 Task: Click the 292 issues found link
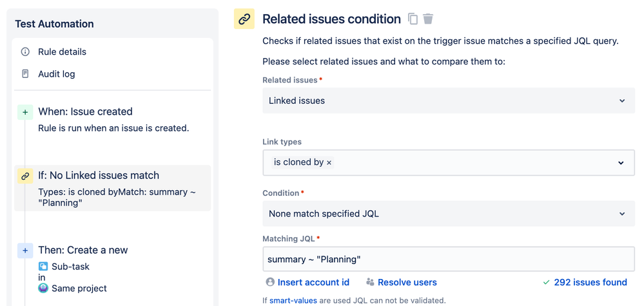pos(590,282)
